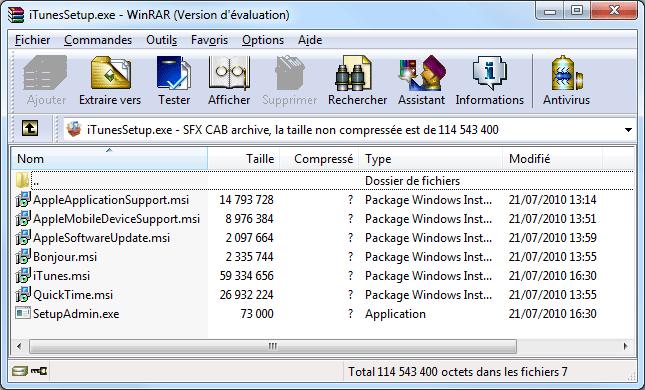Click the iTunesSetup.exe archive icon in address bar

pyautogui.click(x=74, y=130)
